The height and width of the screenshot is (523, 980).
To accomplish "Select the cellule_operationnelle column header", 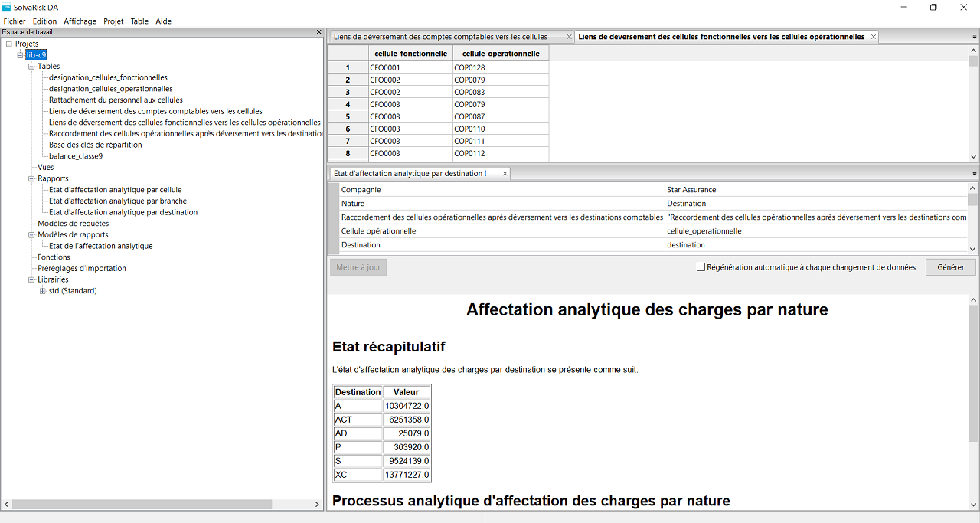I will coord(501,54).
